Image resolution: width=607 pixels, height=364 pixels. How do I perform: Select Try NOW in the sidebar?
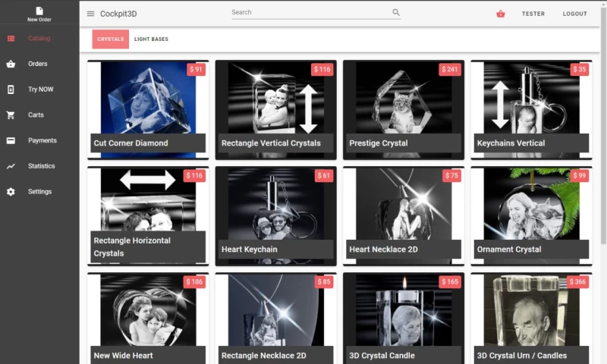(41, 89)
